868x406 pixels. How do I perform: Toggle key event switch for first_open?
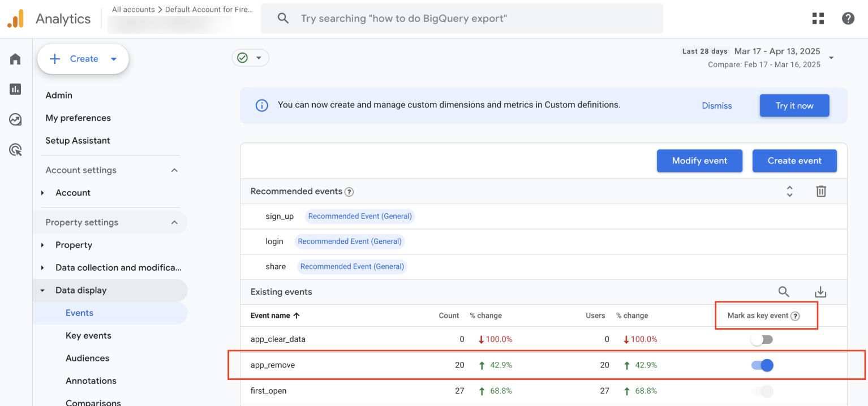pyautogui.click(x=762, y=391)
